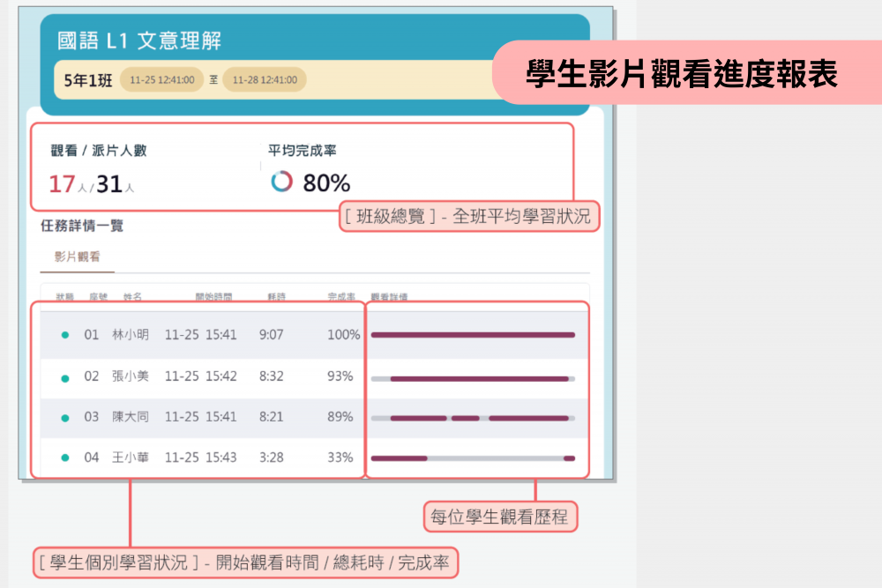Click the 17人 watched count
Viewport: 882px width, 588px height.
pyautogui.click(x=67, y=184)
